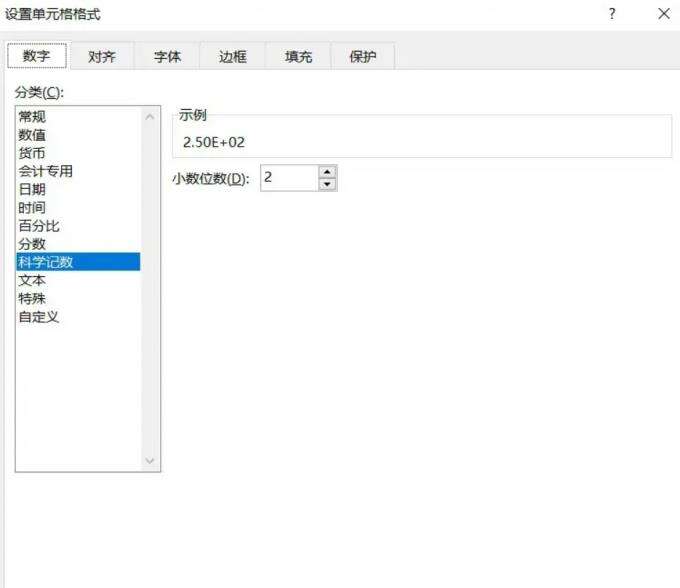Open the 边框 tab
Viewport: 680px width, 588px height.
pyautogui.click(x=232, y=56)
